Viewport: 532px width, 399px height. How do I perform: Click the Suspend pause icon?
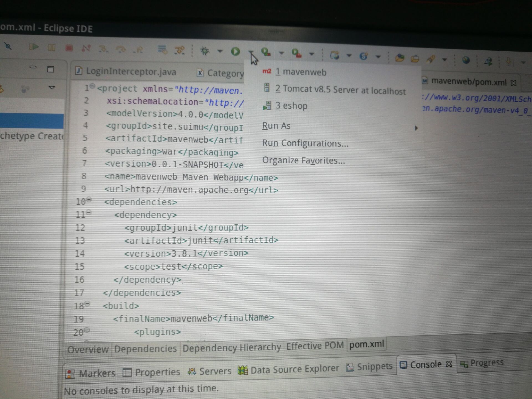pyautogui.click(x=52, y=48)
